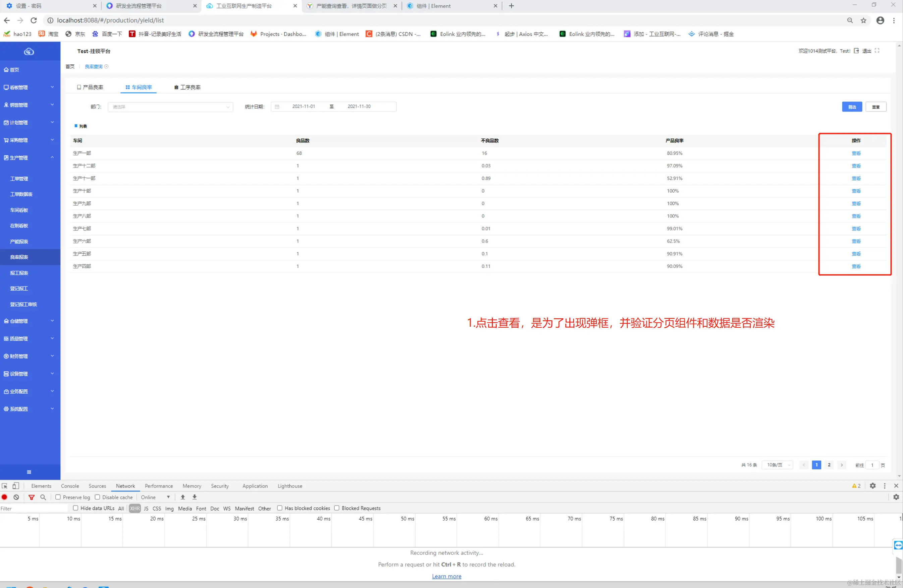Click the import HAR file upload arrow

pyautogui.click(x=182, y=497)
